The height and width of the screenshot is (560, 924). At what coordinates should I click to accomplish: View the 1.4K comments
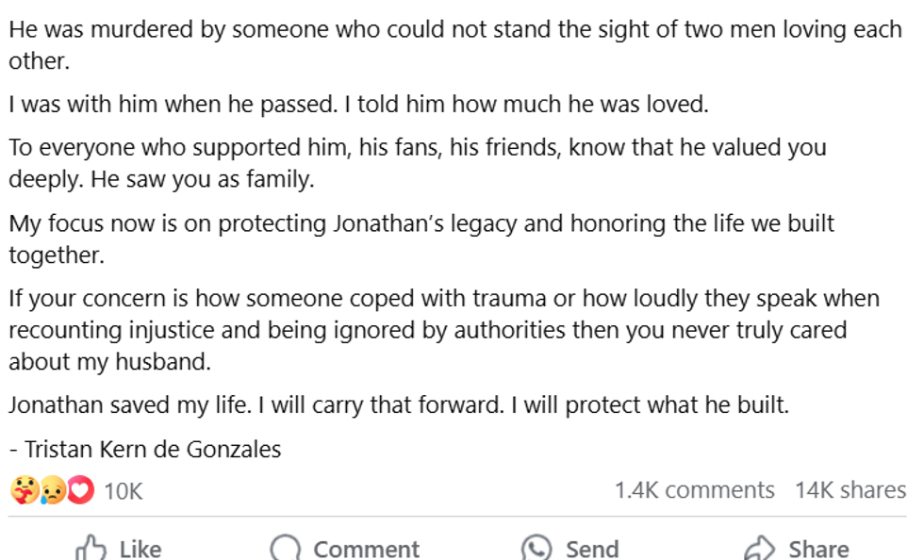(x=694, y=490)
